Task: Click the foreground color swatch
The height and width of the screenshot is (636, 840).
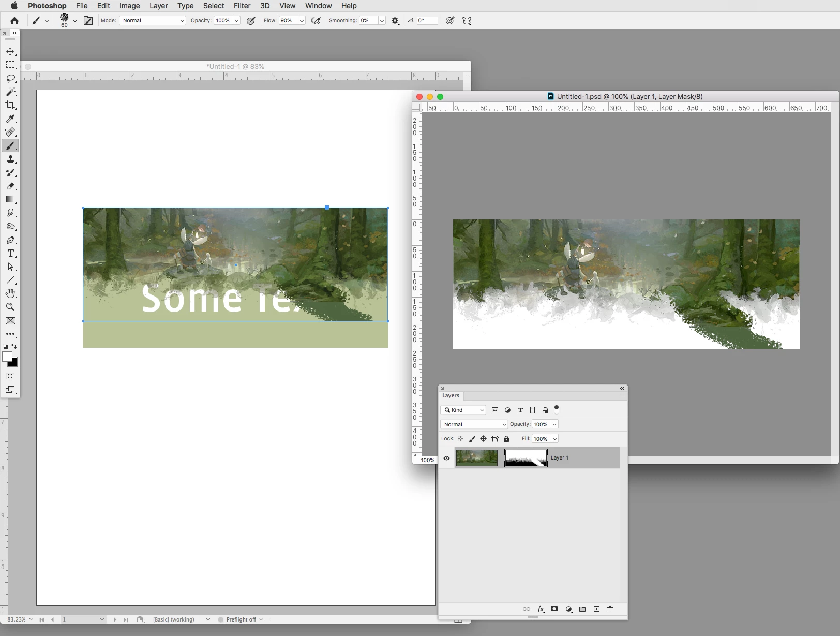Action: click(x=7, y=357)
